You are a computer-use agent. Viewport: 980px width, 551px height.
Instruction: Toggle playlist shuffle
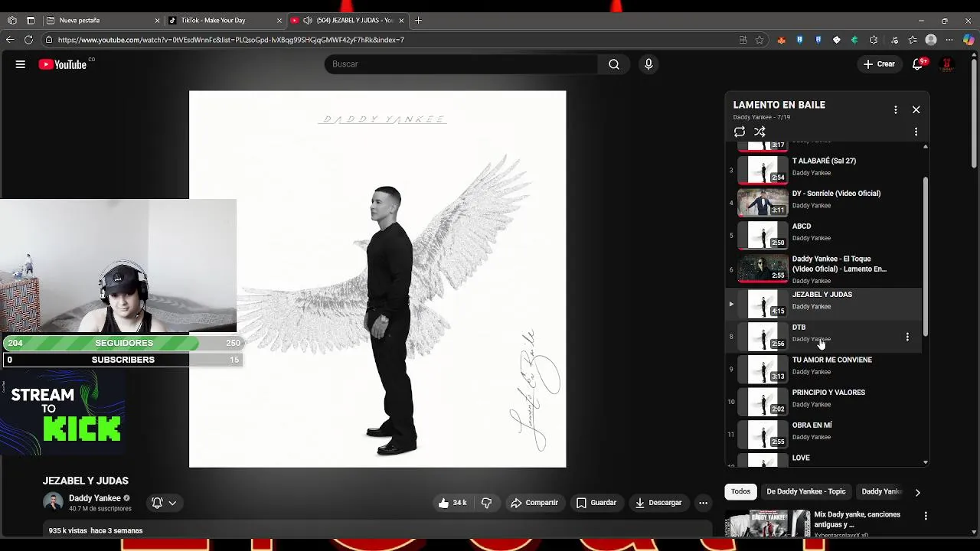point(759,132)
